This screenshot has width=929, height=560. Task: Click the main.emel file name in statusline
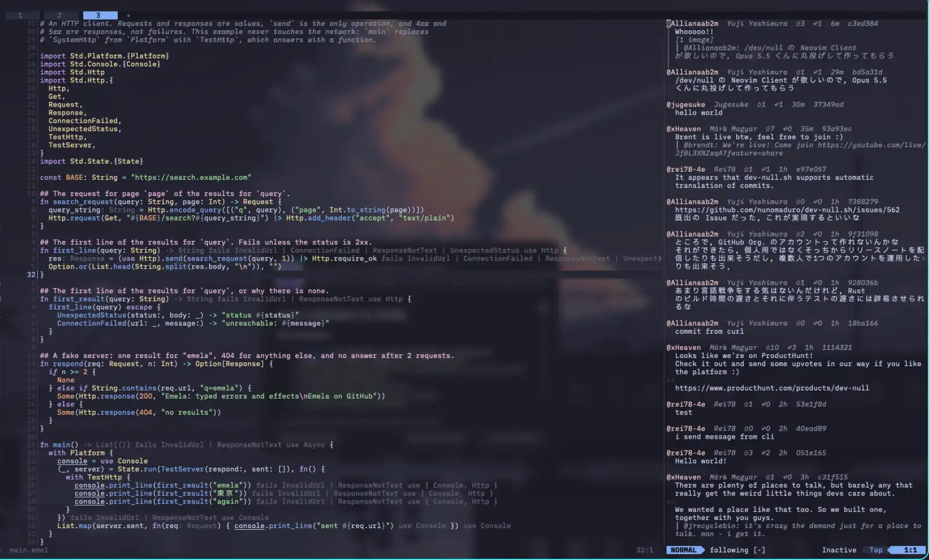pos(29,550)
